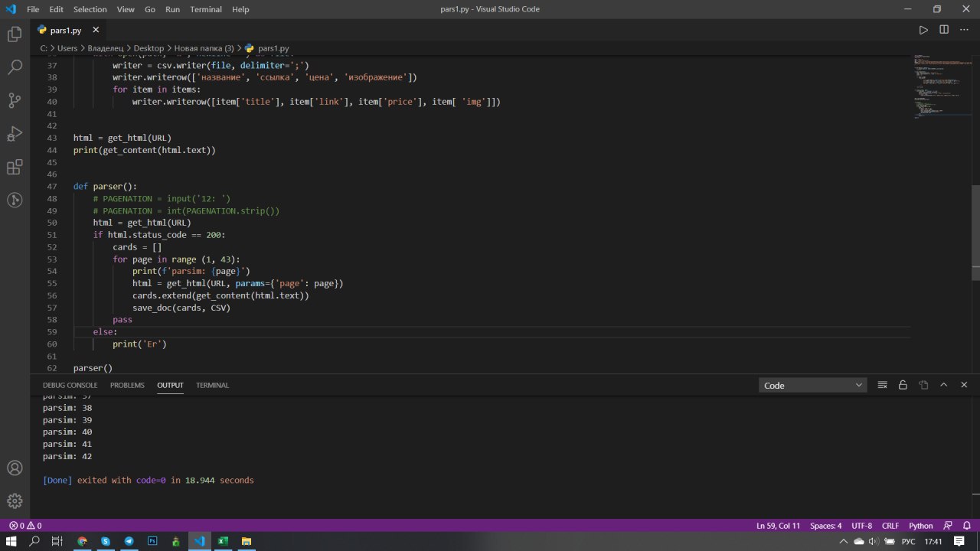The image size is (980, 551).
Task: Open the Search view in the activity bar
Action: [x=15, y=67]
